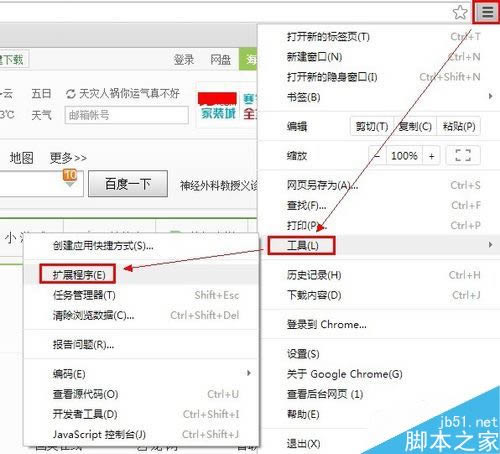Open the 登录 link on the page
500x454 pixels.
184,59
